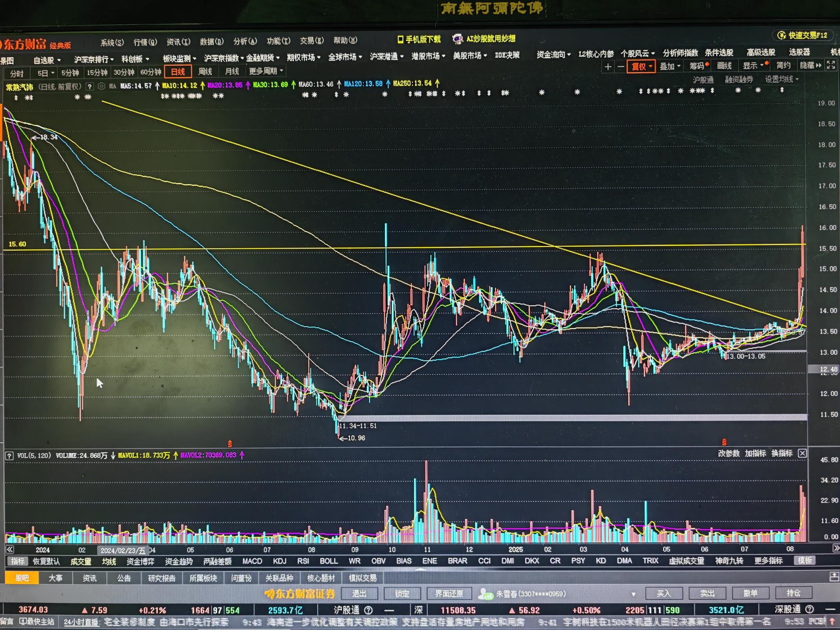Enter fullscreen chart mode icon
The width and height of the screenshot is (840, 630).
[x=831, y=65]
